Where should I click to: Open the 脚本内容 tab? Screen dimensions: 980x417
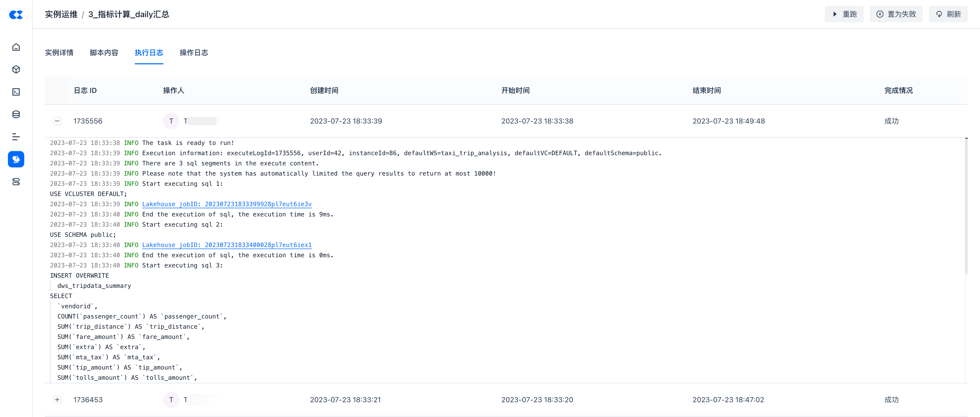click(104, 53)
